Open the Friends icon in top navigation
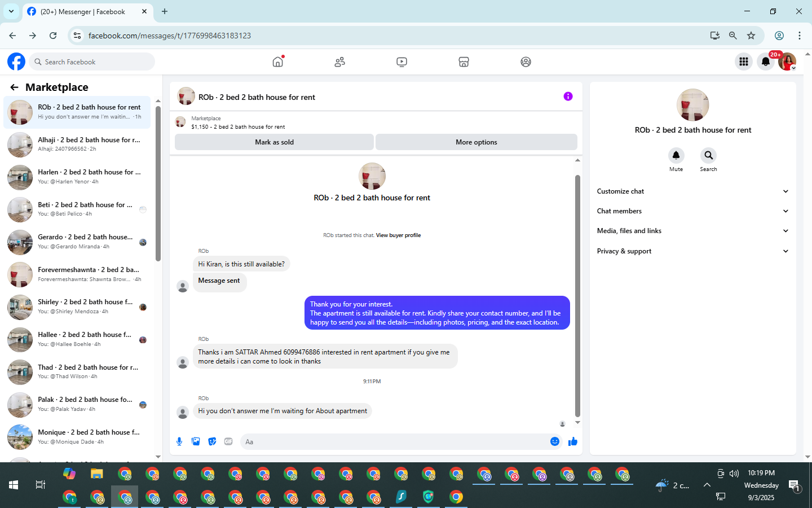The width and height of the screenshot is (812, 508). pos(339,62)
